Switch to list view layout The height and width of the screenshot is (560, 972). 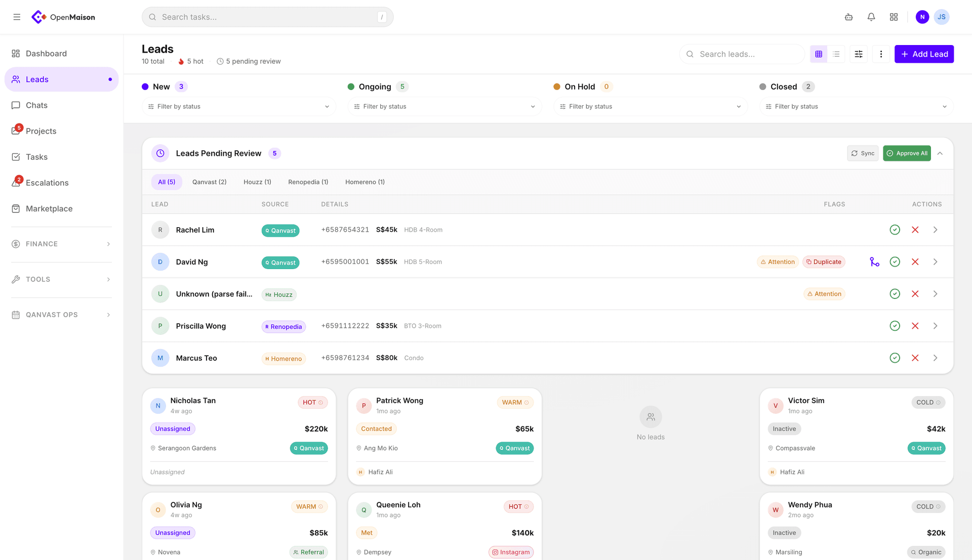click(x=836, y=54)
